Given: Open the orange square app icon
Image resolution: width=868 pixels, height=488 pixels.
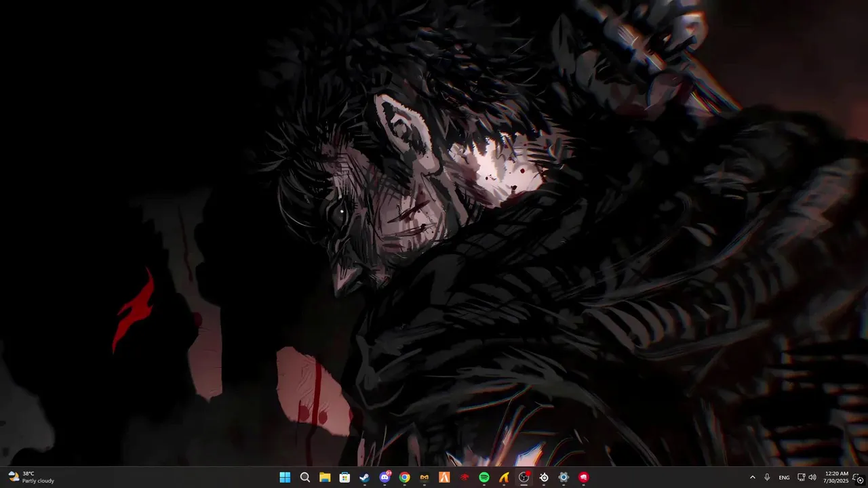Looking at the screenshot, I should (444, 477).
